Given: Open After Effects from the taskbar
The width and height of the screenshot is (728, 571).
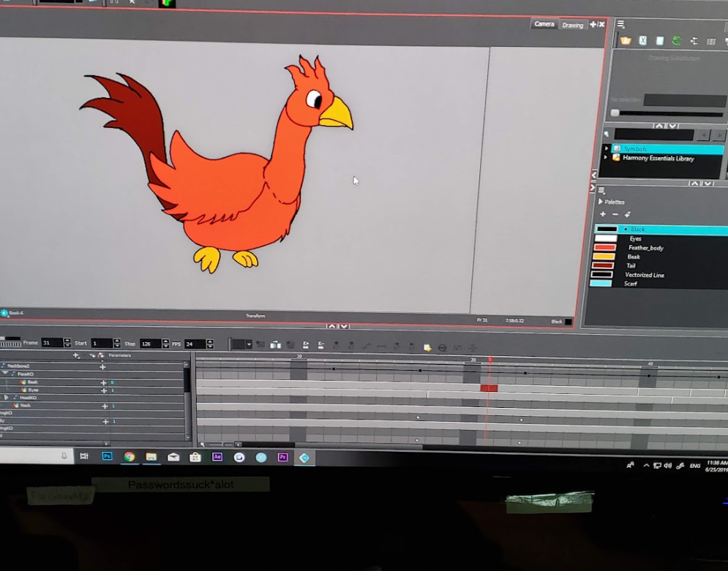Looking at the screenshot, I should tap(217, 457).
